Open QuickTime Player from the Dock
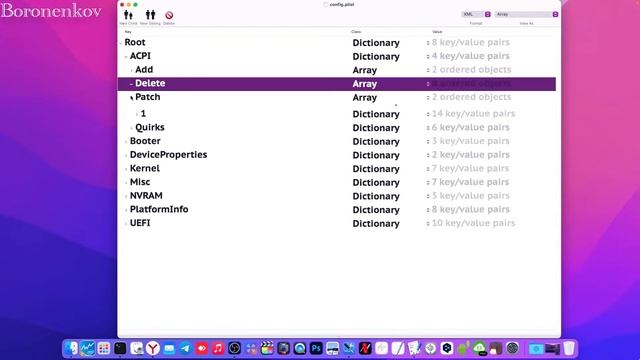 pos(300,348)
